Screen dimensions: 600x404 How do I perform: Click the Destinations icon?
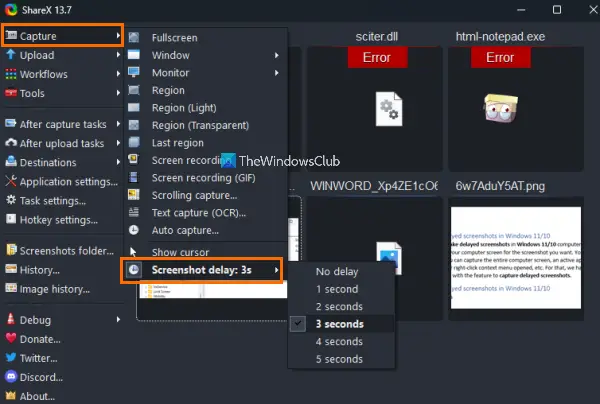(x=11, y=161)
